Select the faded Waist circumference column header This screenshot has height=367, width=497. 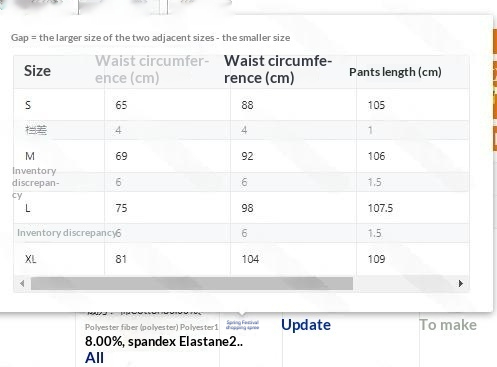pos(152,69)
